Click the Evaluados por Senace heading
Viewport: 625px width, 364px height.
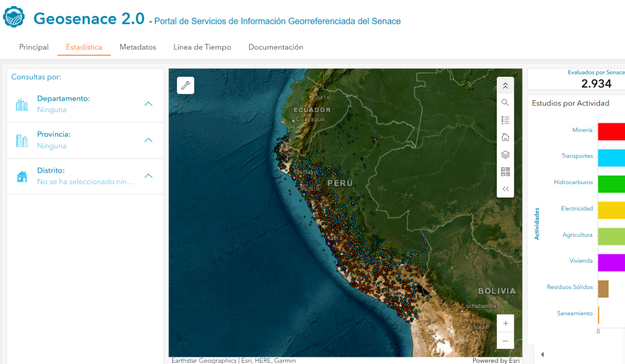point(596,72)
